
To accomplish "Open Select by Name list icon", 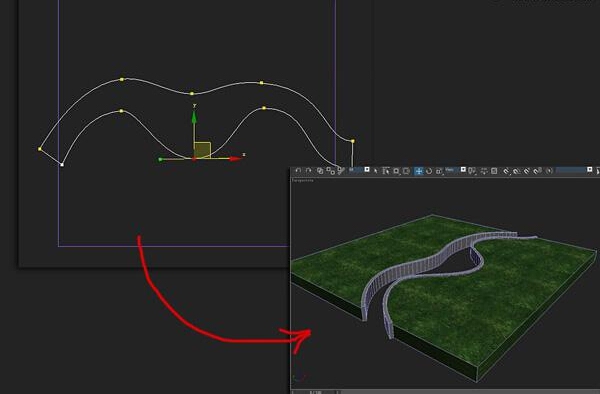I will 386,171.
